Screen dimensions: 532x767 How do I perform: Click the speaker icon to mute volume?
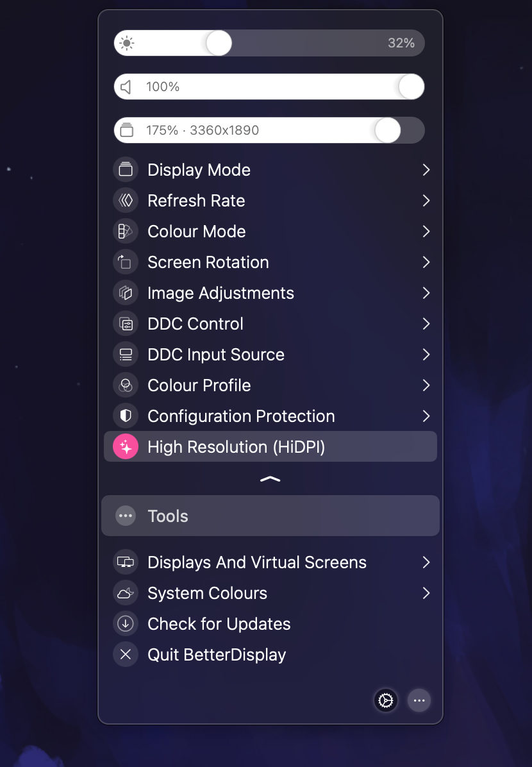pyautogui.click(x=126, y=87)
